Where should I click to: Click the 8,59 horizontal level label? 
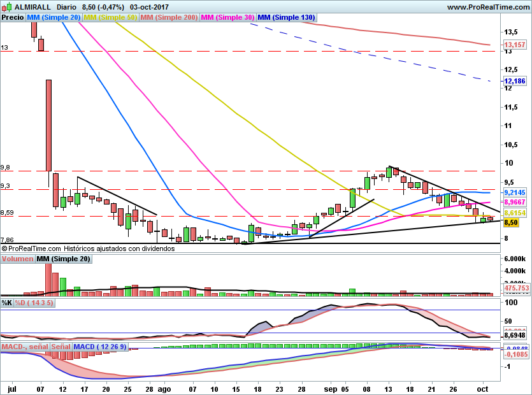click(x=7, y=213)
